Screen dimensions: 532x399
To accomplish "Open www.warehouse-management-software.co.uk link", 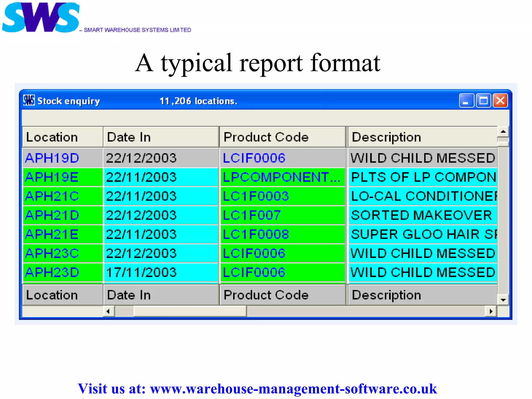I will [x=294, y=389].
